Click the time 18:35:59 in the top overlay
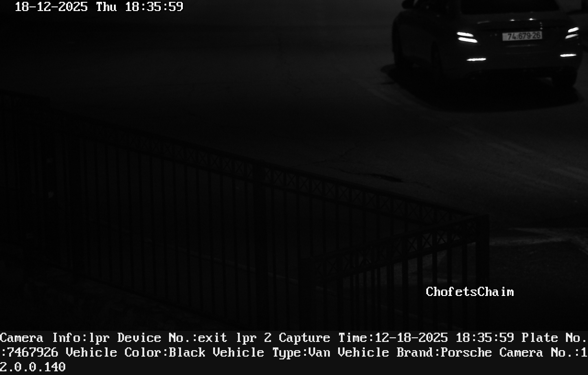Image resolution: width=588 pixels, height=375 pixels. [154, 7]
